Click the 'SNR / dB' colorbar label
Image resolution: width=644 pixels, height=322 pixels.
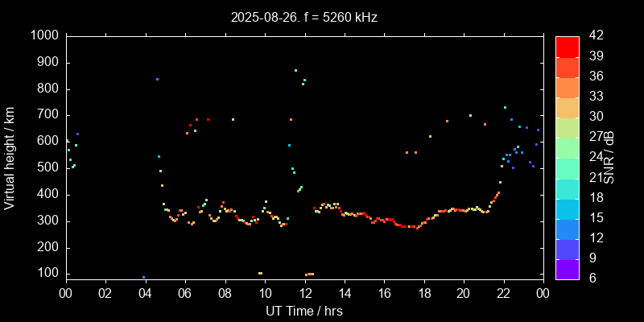tap(609, 157)
